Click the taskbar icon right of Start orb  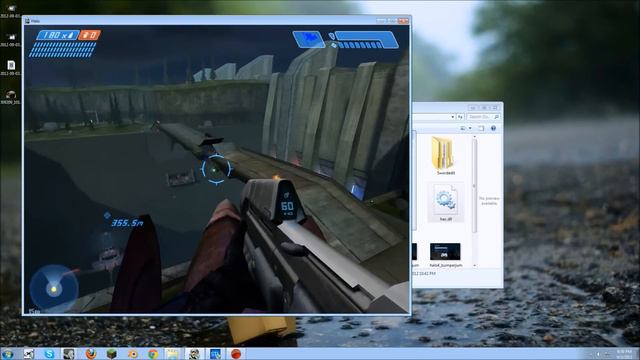click(28, 354)
